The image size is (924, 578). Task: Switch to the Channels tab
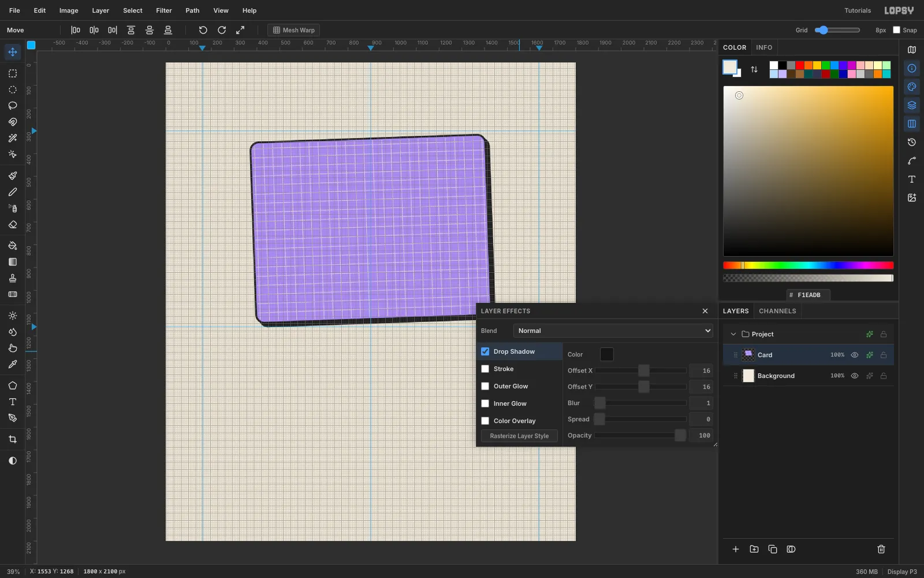[777, 311]
